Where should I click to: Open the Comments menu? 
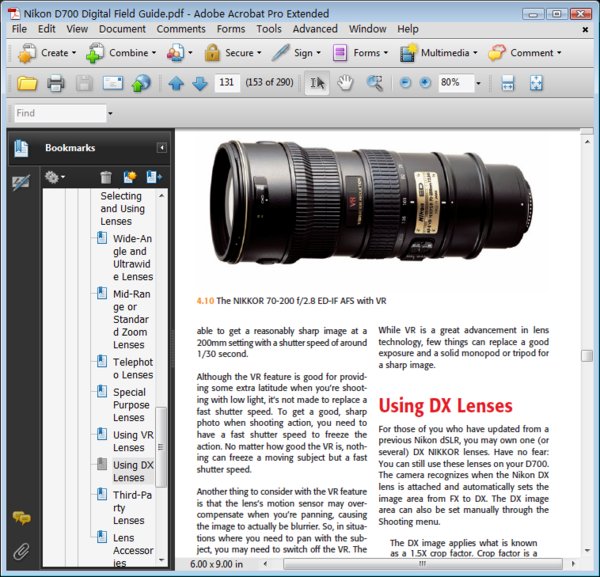(181, 29)
